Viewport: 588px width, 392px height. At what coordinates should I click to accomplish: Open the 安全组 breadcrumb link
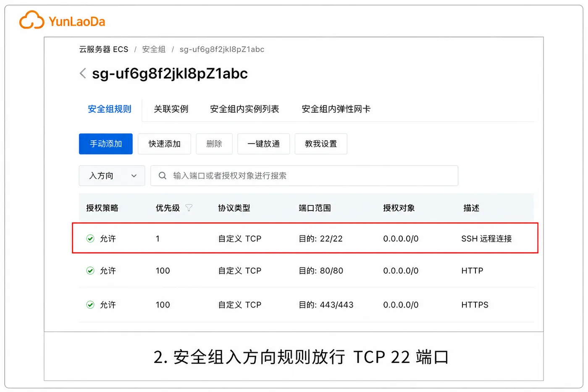click(154, 50)
